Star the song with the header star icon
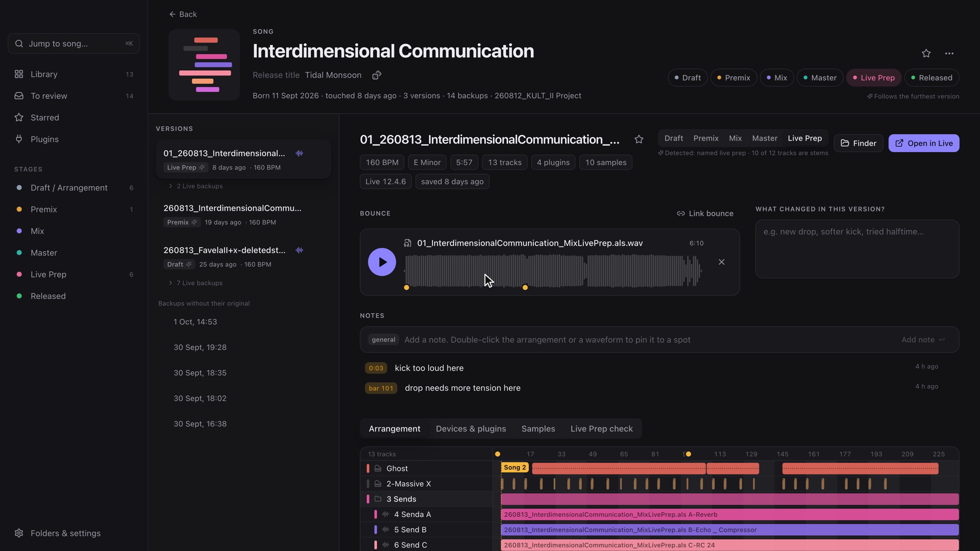The width and height of the screenshot is (980, 551). click(926, 53)
